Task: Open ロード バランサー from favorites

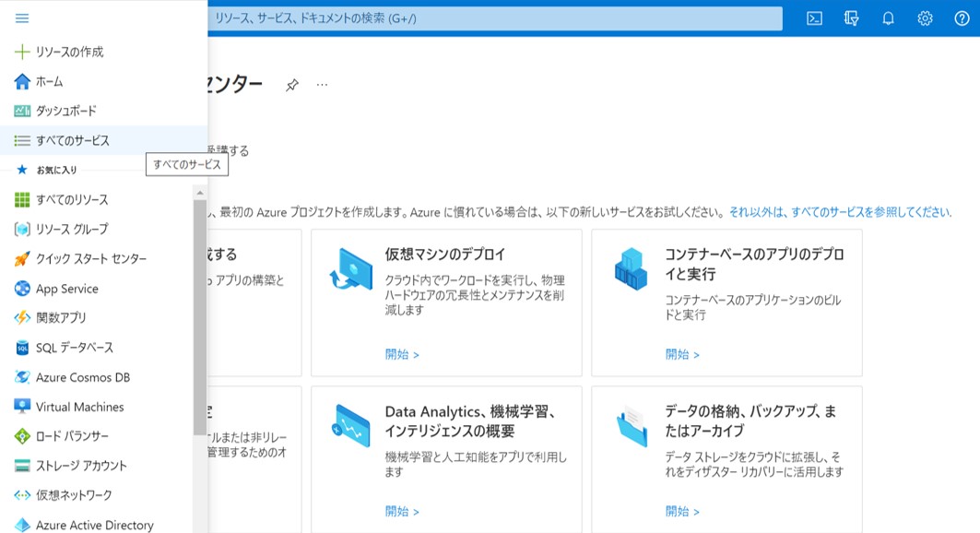Action: pos(72,436)
